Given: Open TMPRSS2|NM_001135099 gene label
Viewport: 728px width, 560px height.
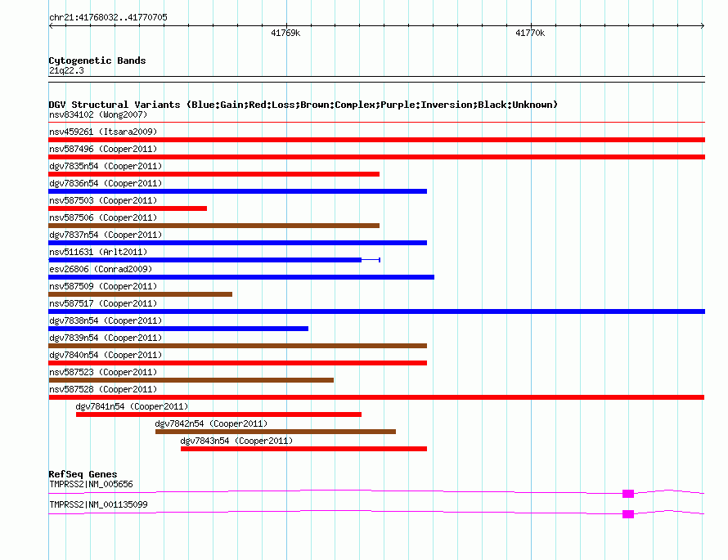Looking at the screenshot, I should pos(98,504).
